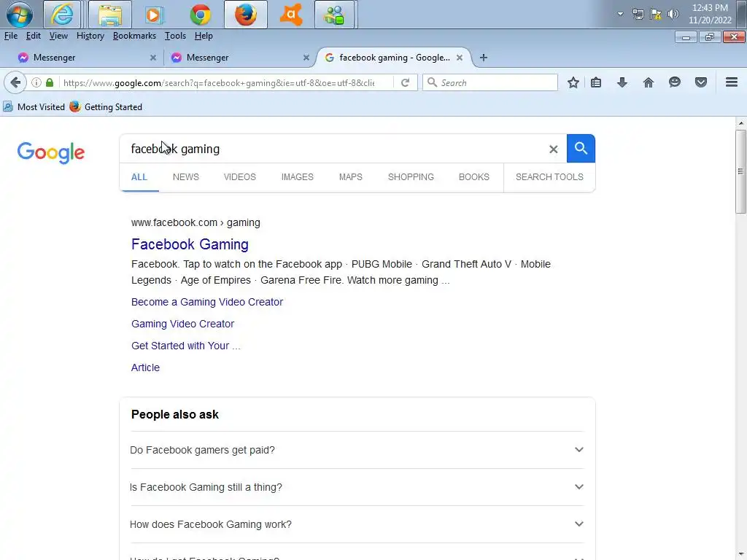Open the Tools menu
This screenshot has height=560, width=747.
[x=175, y=36]
